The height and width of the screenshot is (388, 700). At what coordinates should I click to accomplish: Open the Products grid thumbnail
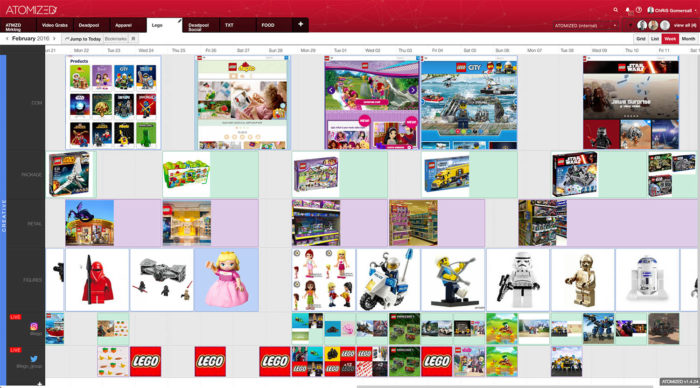click(x=113, y=102)
